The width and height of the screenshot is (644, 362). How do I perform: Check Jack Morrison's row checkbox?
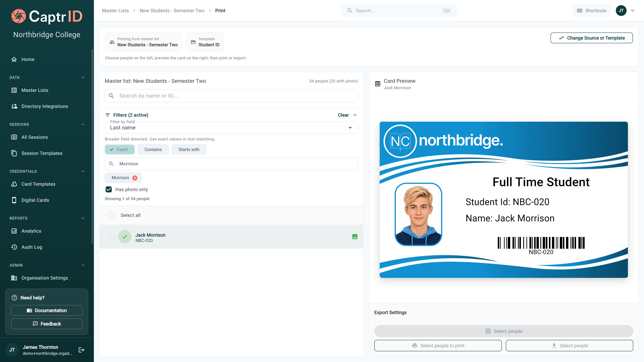coord(111,237)
